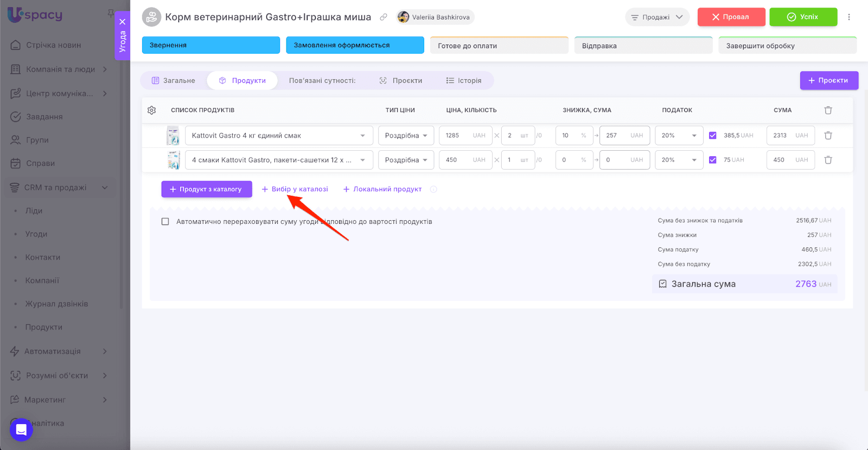Uncheck tax inclusion for the first product
This screenshot has width=868, height=450.
pyautogui.click(x=713, y=136)
